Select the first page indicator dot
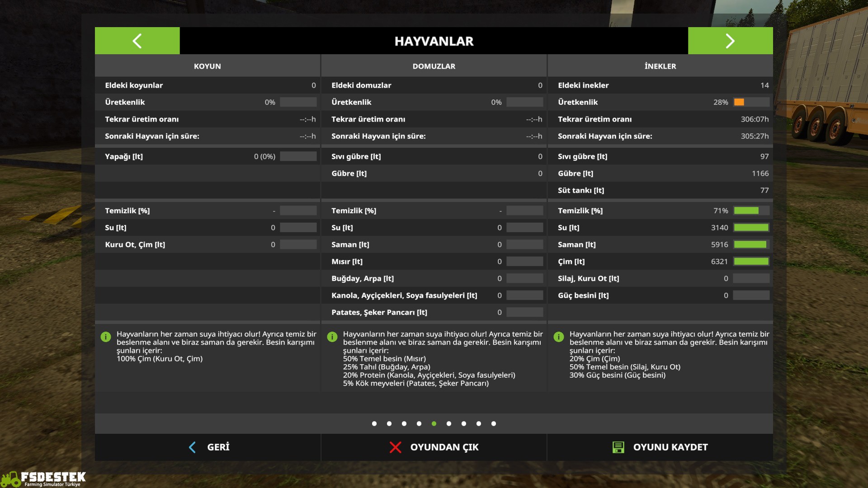Viewport: 868px width, 488px height. (x=374, y=424)
